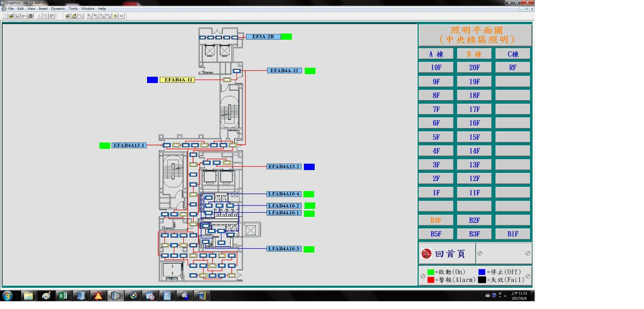644x309 pixels.
Task: Click the yellow back arrow toolbar icon
Action: click(x=115, y=16)
